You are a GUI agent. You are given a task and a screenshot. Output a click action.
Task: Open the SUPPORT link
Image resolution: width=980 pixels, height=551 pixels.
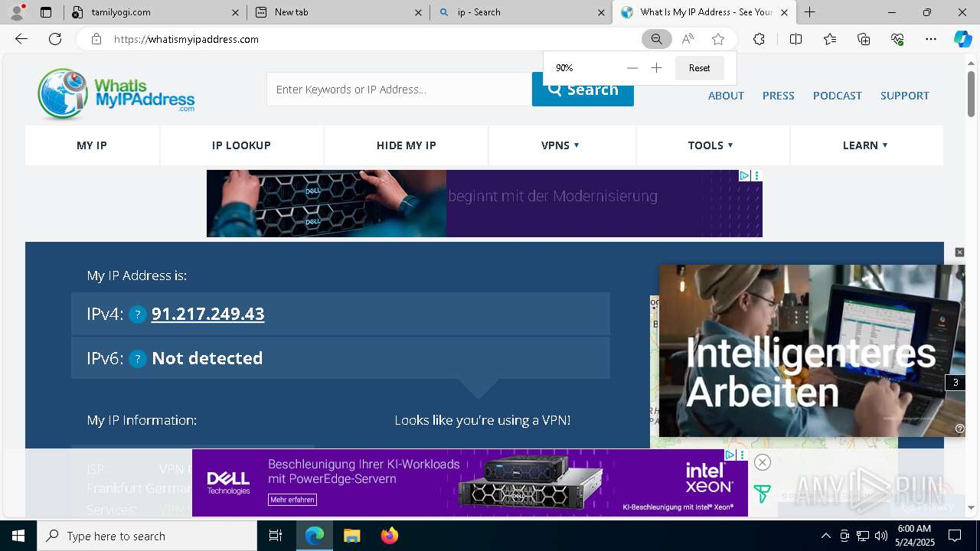[x=905, y=96]
